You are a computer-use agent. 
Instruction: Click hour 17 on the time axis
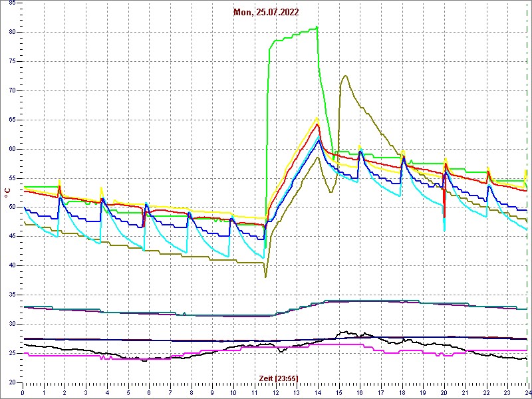coord(381,392)
